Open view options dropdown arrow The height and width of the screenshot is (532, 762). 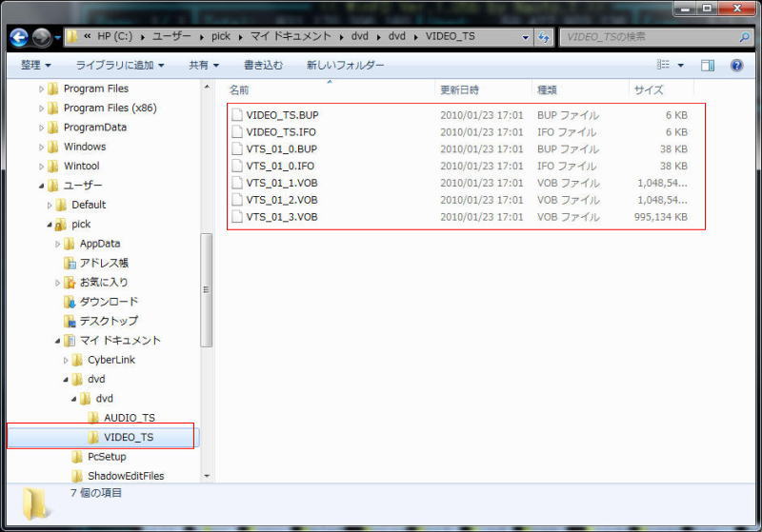coord(680,65)
